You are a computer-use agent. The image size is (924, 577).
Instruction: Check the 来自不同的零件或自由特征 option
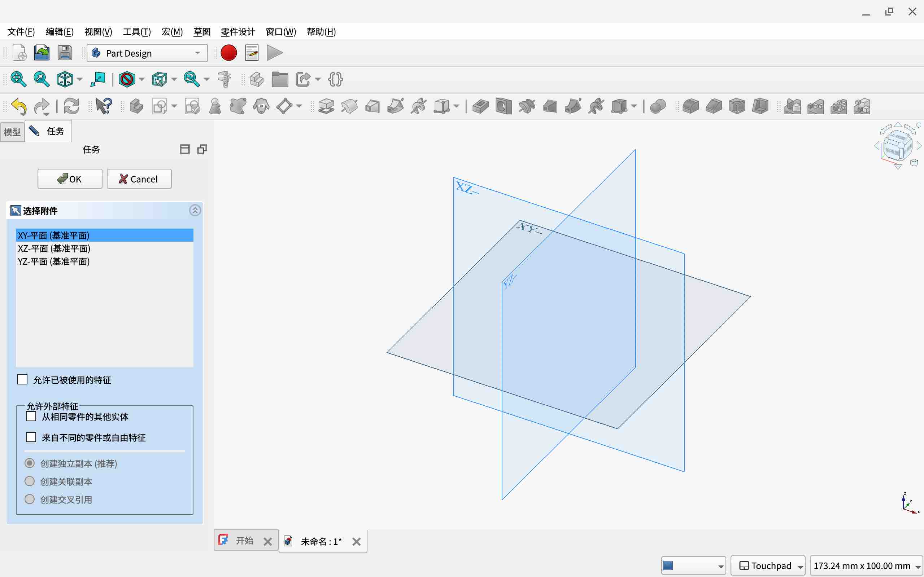coord(31,437)
